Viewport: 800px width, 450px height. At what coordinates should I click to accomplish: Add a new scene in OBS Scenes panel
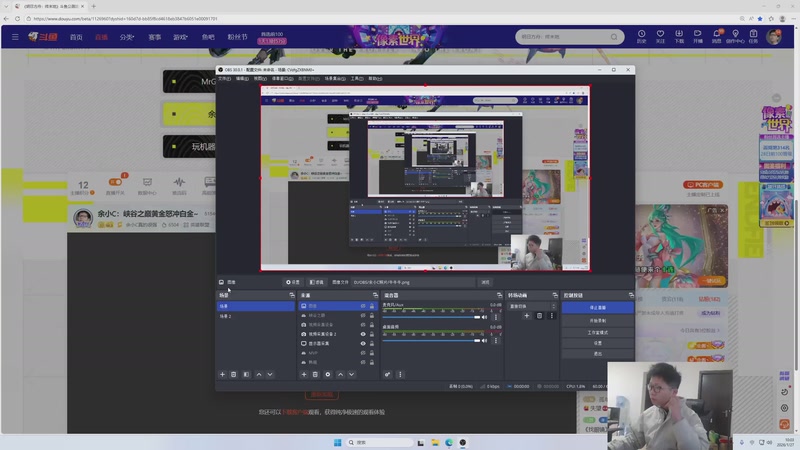pyautogui.click(x=222, y=374)
